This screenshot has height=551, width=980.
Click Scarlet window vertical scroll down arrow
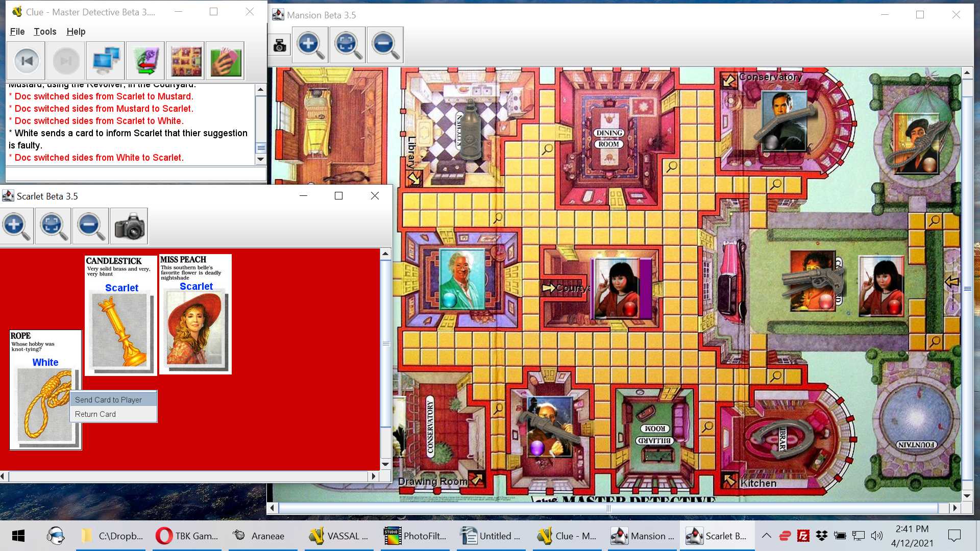(x=386, y=465)
